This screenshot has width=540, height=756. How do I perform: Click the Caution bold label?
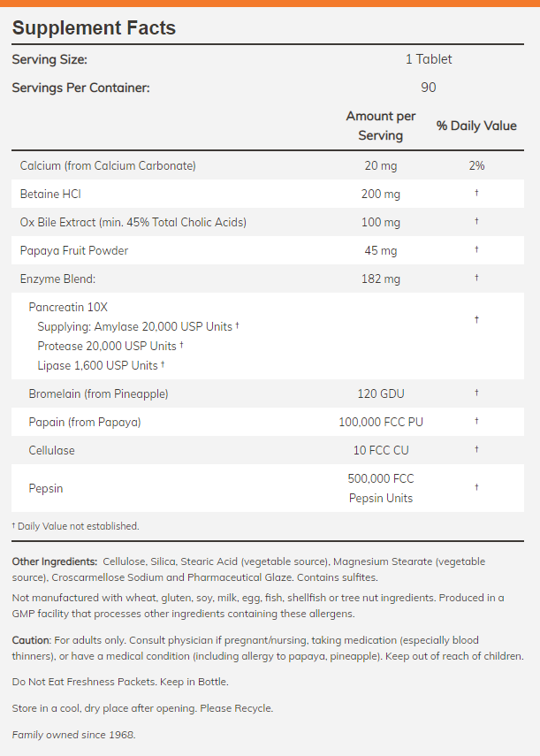pyautogui.click(x=32, y=639)
